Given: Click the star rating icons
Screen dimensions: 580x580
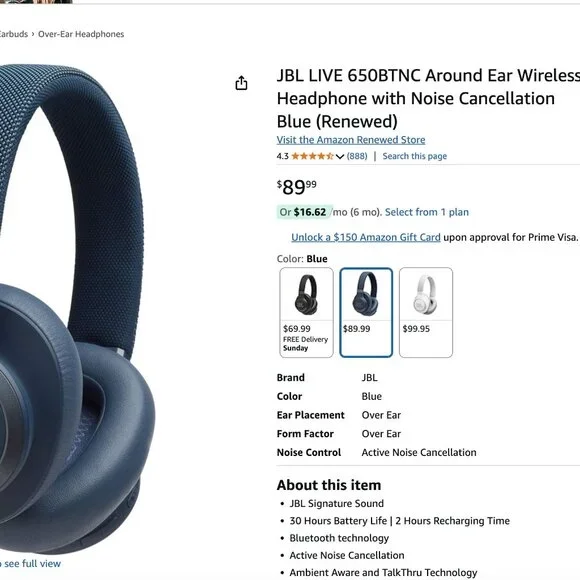Looking at the screenshot, I should click(313, 156).
